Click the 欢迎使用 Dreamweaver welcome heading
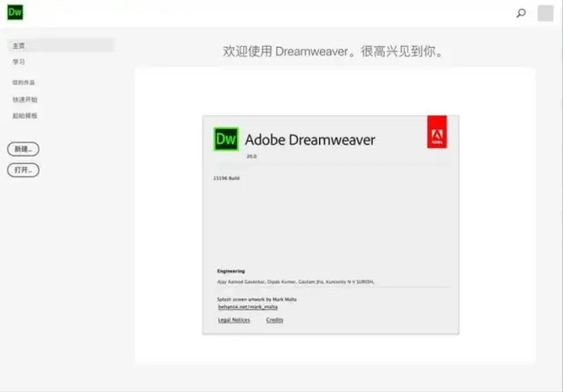This screenshot has height=392, width=563. pyautogui.click(x=334, y=52)
